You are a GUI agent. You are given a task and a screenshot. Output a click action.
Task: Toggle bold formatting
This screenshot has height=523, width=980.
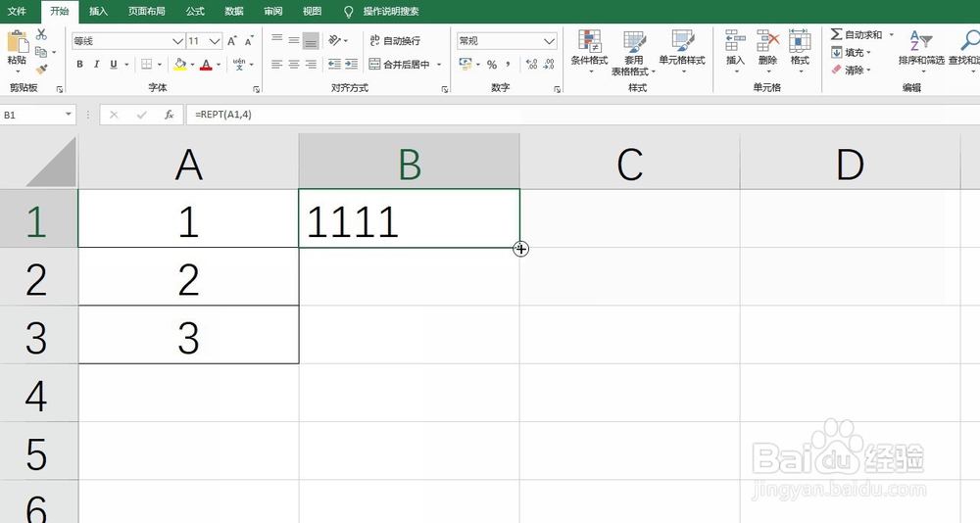(80, 65)
